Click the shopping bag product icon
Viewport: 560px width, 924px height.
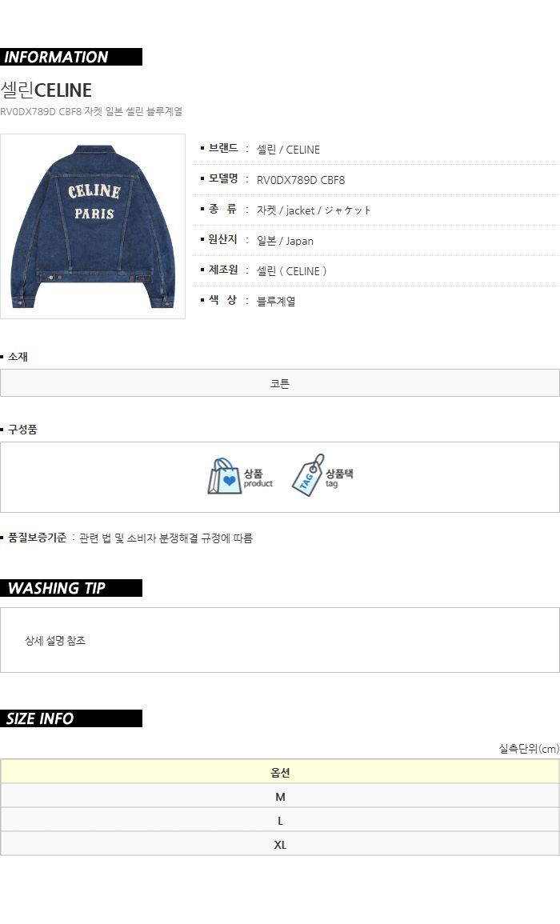(x=224, y=476)
